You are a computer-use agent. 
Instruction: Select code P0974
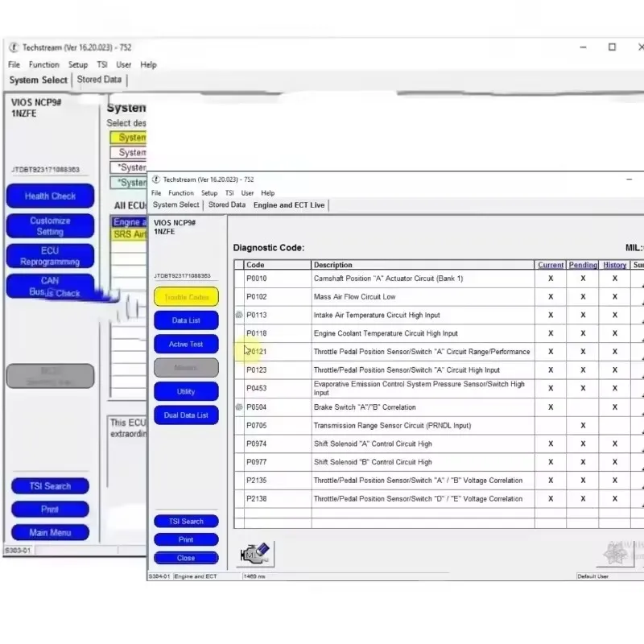pyautogui.click(x=256, y=444)
